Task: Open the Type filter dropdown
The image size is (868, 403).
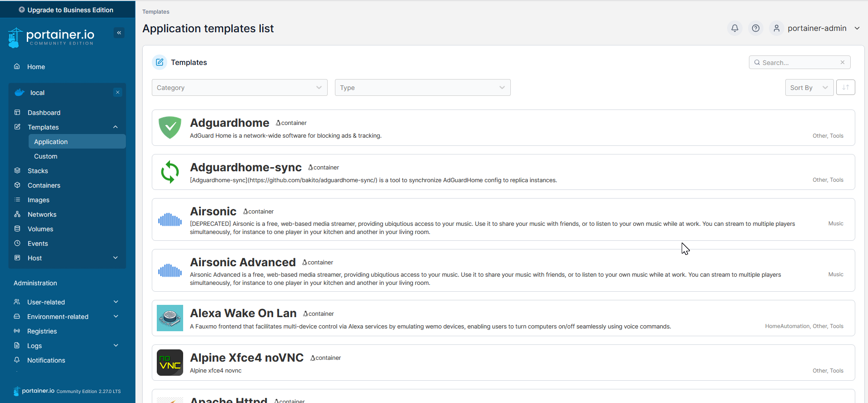Action: (x=423, y=88)
